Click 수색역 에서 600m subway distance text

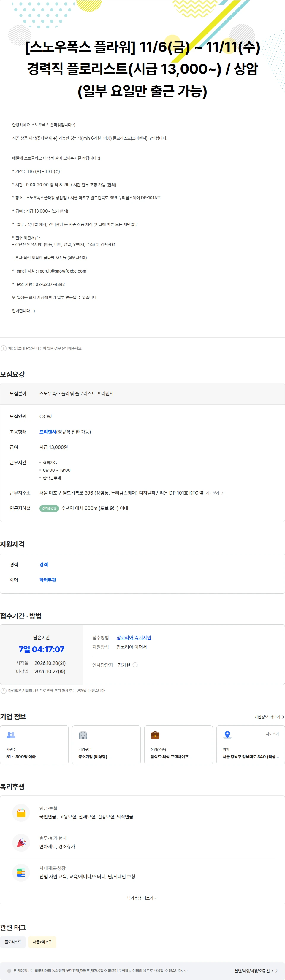[94, 508]
